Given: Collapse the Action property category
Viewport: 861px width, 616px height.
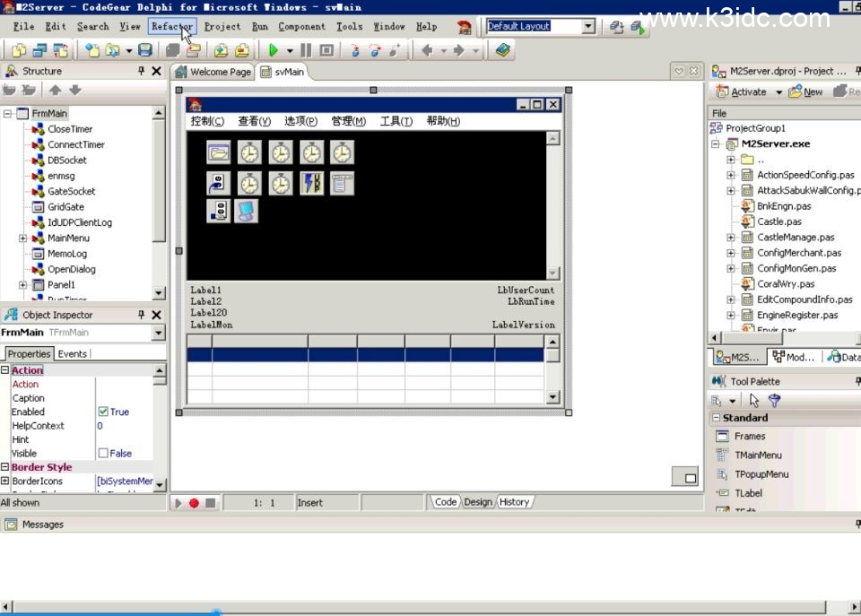Looking at the screenshot, I should pos(5,370).
